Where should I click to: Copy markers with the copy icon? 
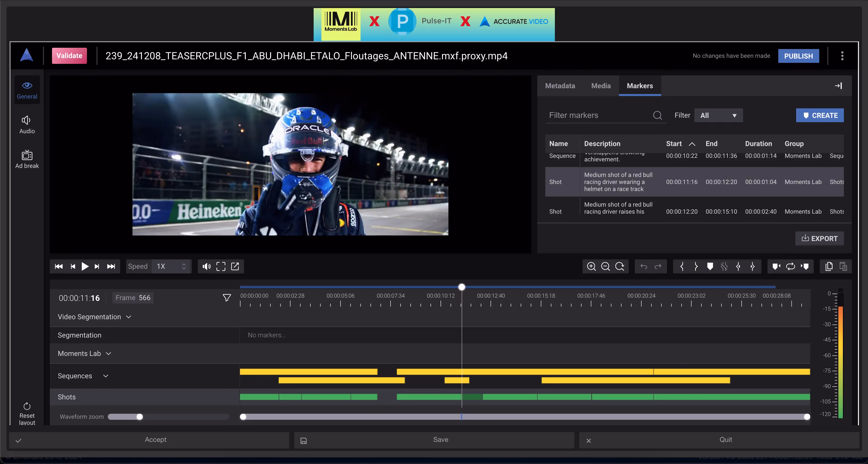[829, 266]
